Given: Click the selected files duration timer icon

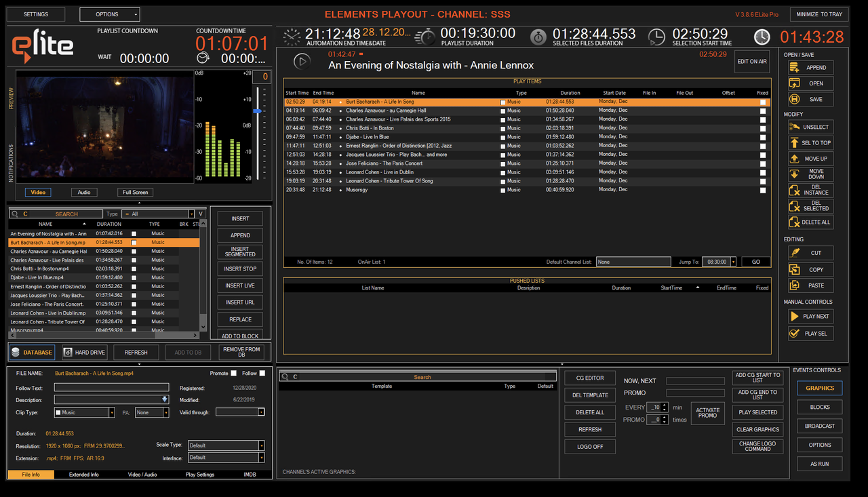Looking at the screenshot, I should pyautogui.click(x=538, y=37).
